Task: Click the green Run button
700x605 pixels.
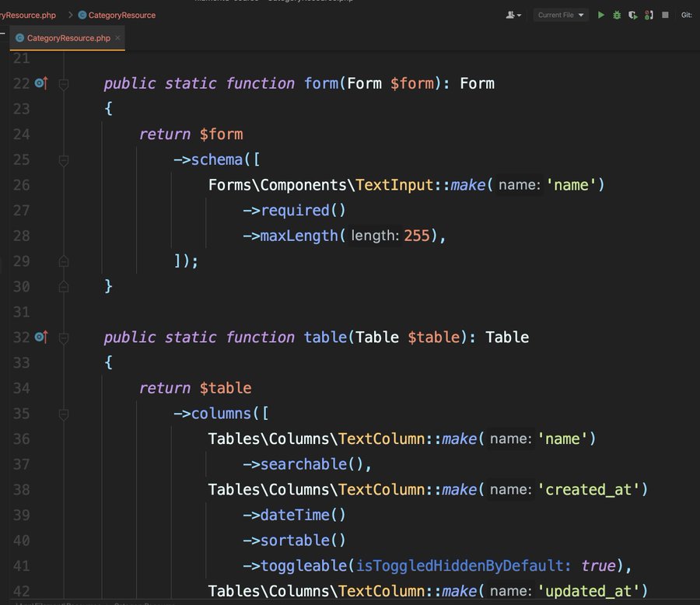Action: [600, 15]
